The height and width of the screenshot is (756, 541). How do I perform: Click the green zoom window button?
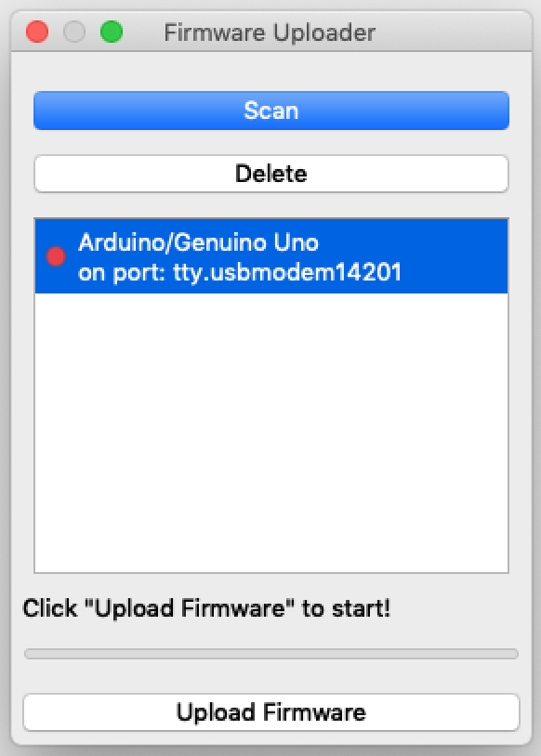112,33
